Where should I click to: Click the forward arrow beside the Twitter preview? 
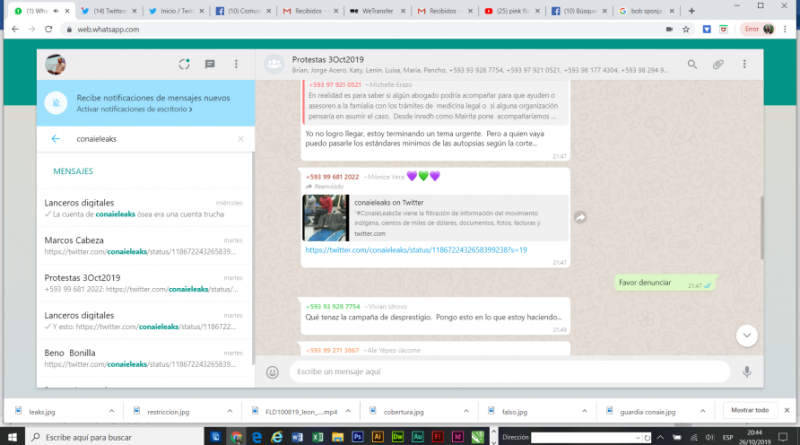tap(580, 217)
